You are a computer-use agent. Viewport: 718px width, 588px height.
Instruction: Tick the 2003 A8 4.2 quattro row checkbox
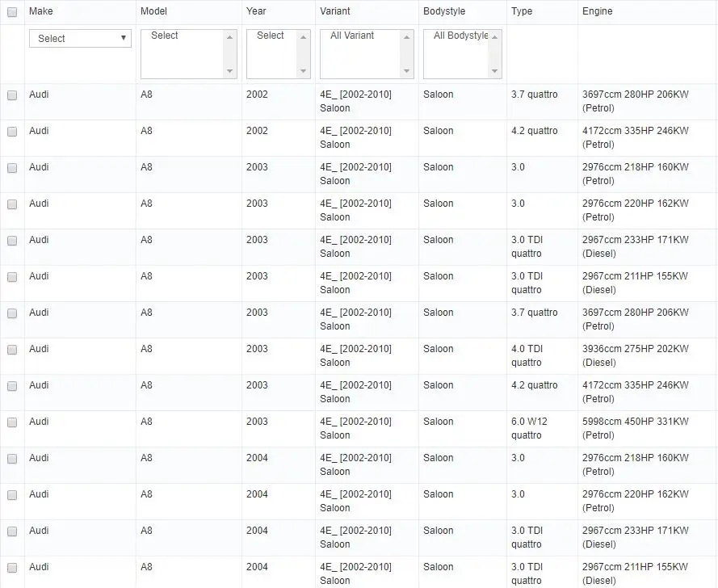point(12,386)
